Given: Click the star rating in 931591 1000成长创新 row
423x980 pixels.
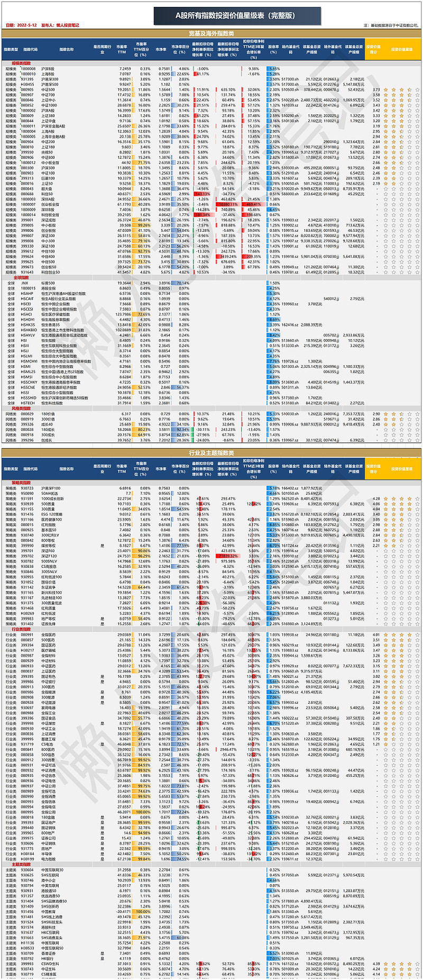Looking at the screenshot, I should [401, 498].
